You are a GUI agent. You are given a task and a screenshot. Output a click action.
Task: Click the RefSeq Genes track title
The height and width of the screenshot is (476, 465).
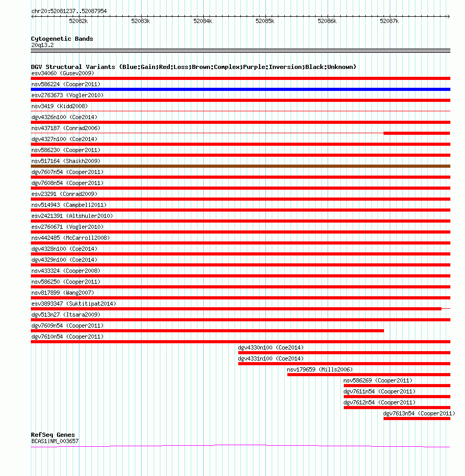click(53, 434)
